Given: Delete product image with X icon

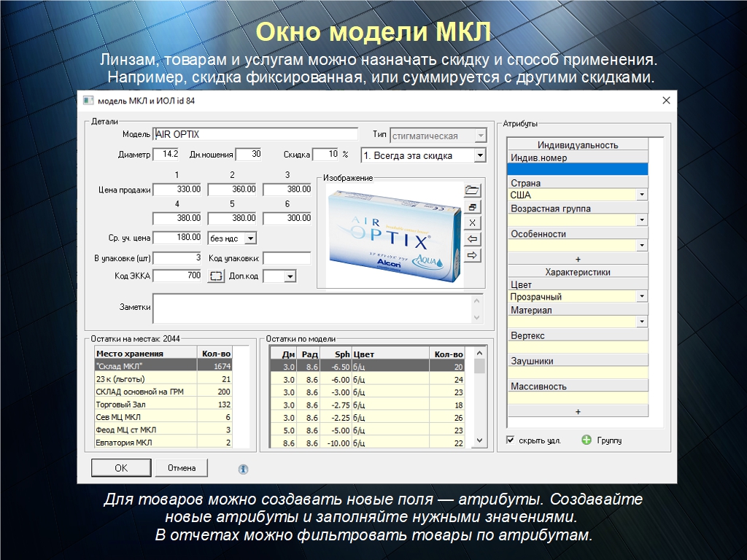Looking at the screenshot, I should point(473,222).
